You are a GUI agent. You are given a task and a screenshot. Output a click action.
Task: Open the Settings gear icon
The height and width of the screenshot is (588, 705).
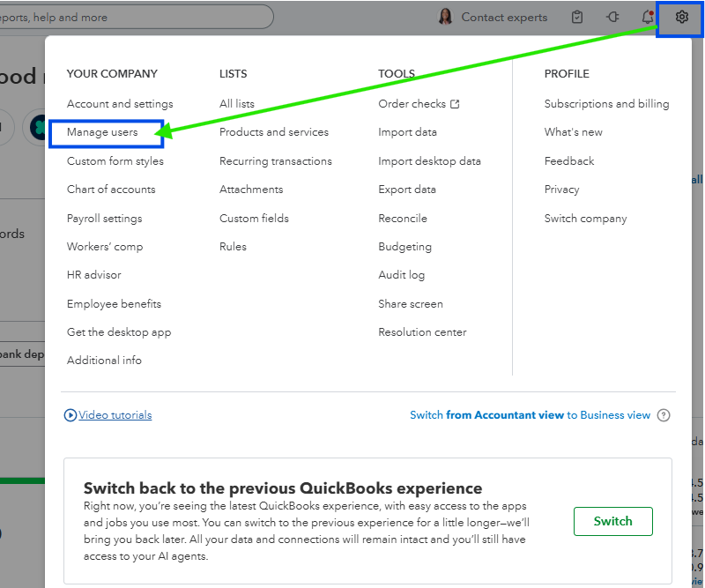click(681, 17)
